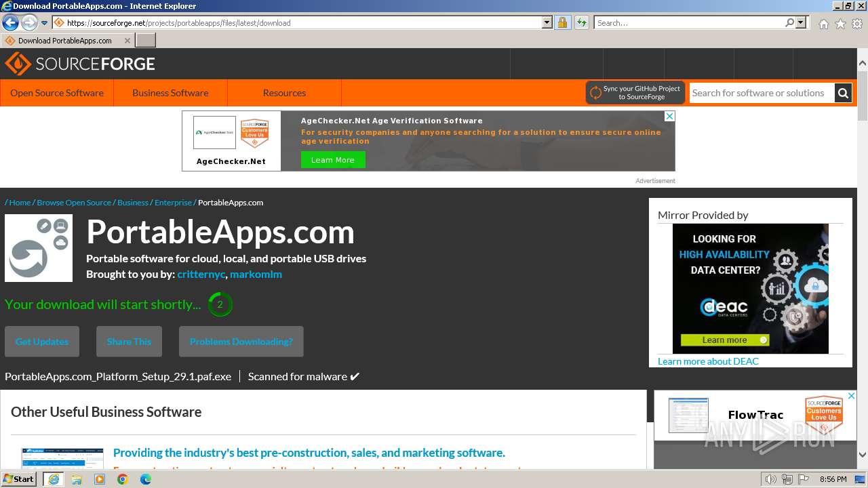This screenshot has width=868, height=488.
Task: Open Browse Open Source breadcrumb link
Action: coord(74,203)
